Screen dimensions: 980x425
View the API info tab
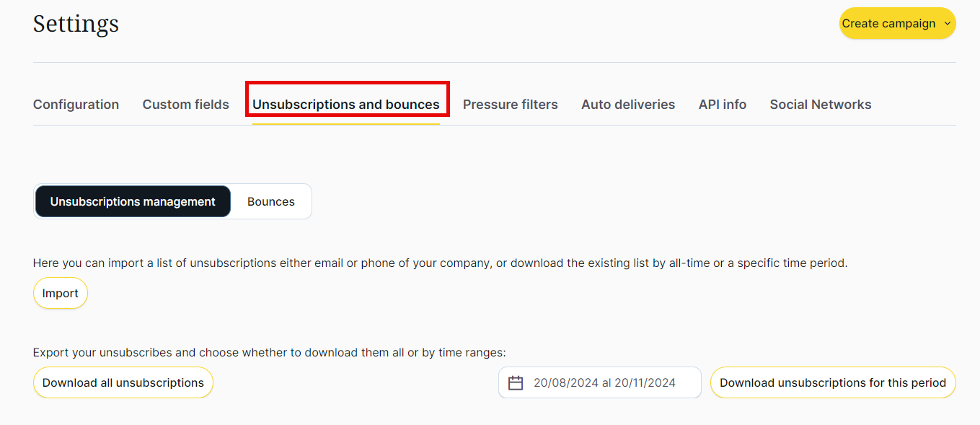(x=722, y=105)
